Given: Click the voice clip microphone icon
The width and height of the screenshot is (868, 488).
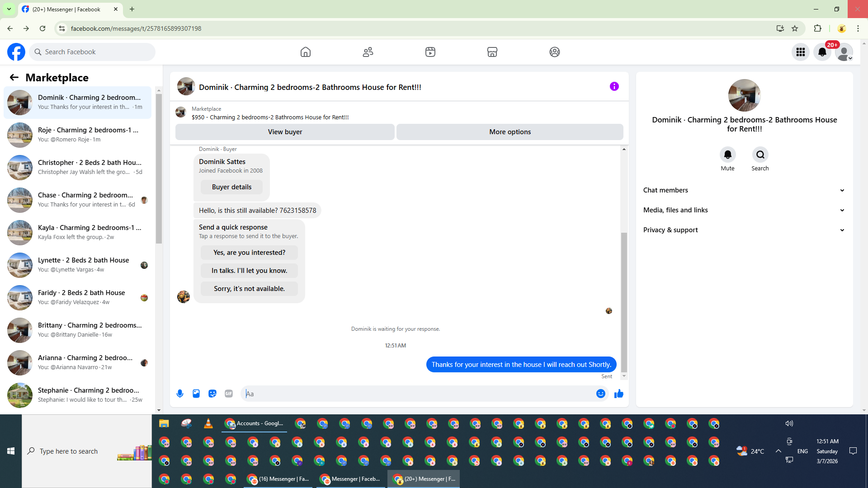Looking at the screenshot, I should [x=180, y=394].
